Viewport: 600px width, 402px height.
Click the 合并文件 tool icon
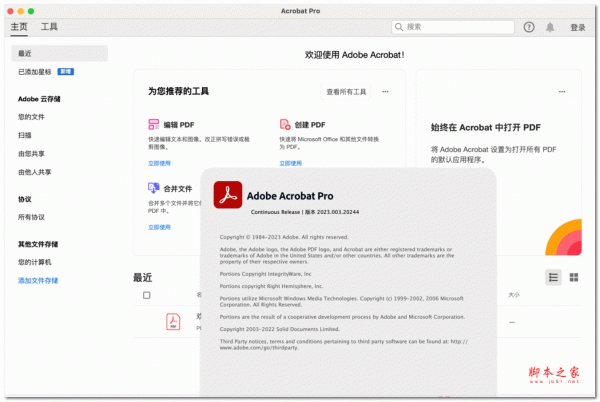(153, 188)
